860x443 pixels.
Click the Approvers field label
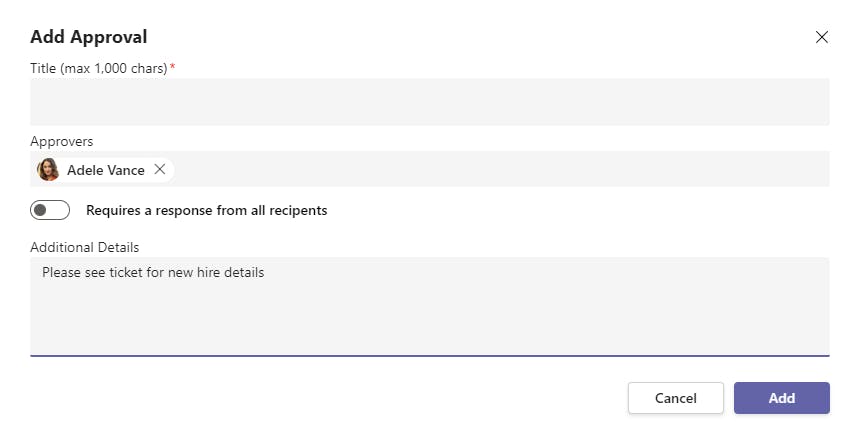click(62, 142)
